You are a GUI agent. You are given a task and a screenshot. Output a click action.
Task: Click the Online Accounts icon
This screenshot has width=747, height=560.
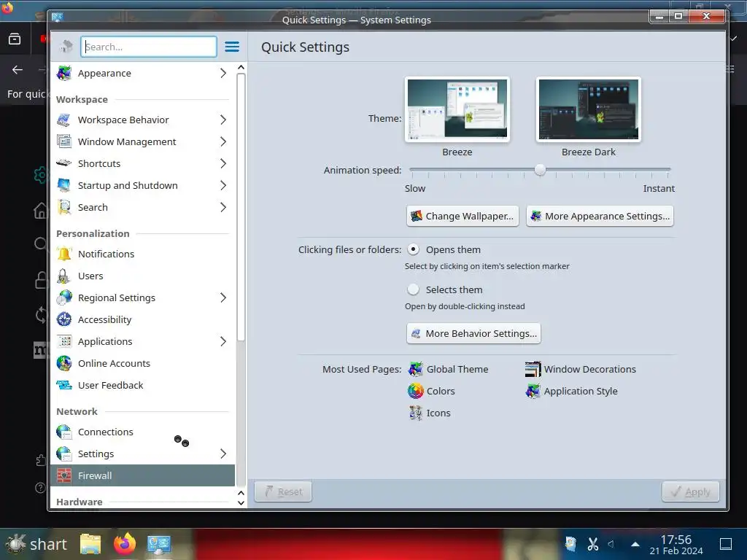[64, 364]
